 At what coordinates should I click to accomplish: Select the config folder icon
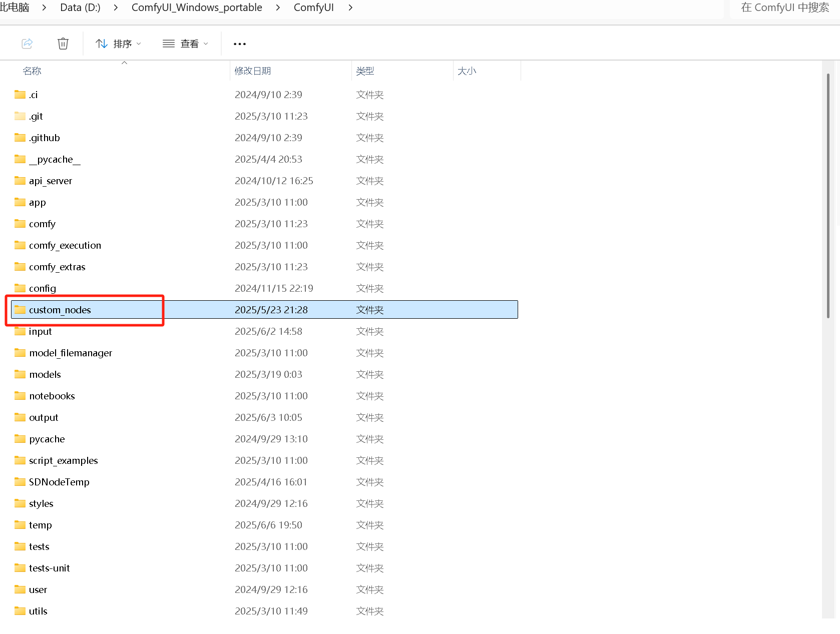20,288
